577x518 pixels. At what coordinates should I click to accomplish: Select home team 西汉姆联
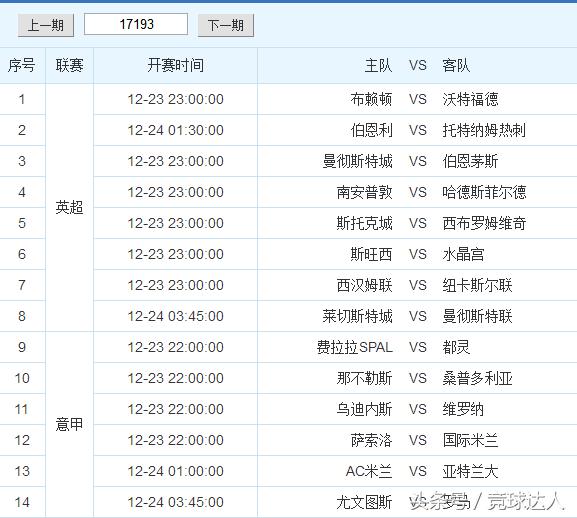coord(364,285)
